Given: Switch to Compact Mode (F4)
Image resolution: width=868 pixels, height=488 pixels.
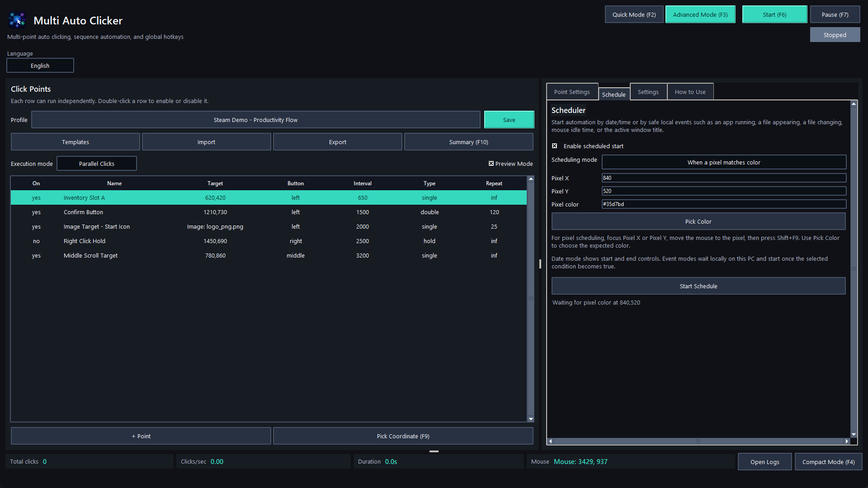Looking at the screenshot, I should pos(829,462).
